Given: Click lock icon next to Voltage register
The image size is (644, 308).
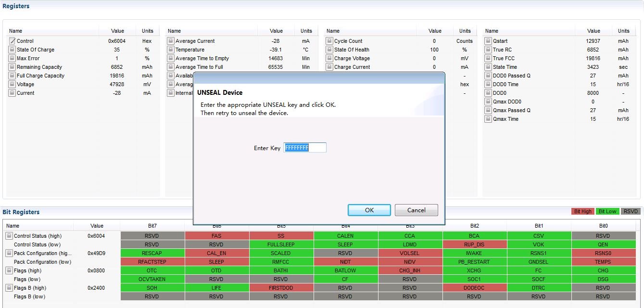Looking at the screenshot, I should (x=12, y=84).
